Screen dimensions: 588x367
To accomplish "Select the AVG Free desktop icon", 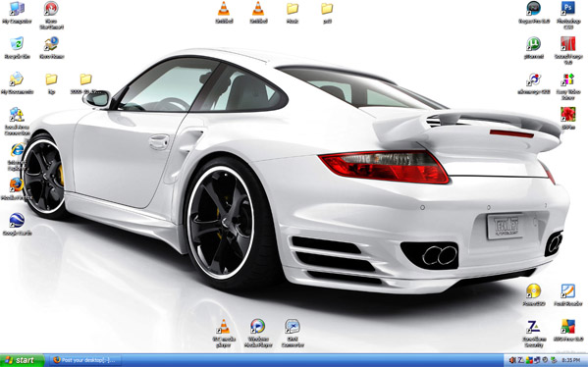I will pos(567,330).
